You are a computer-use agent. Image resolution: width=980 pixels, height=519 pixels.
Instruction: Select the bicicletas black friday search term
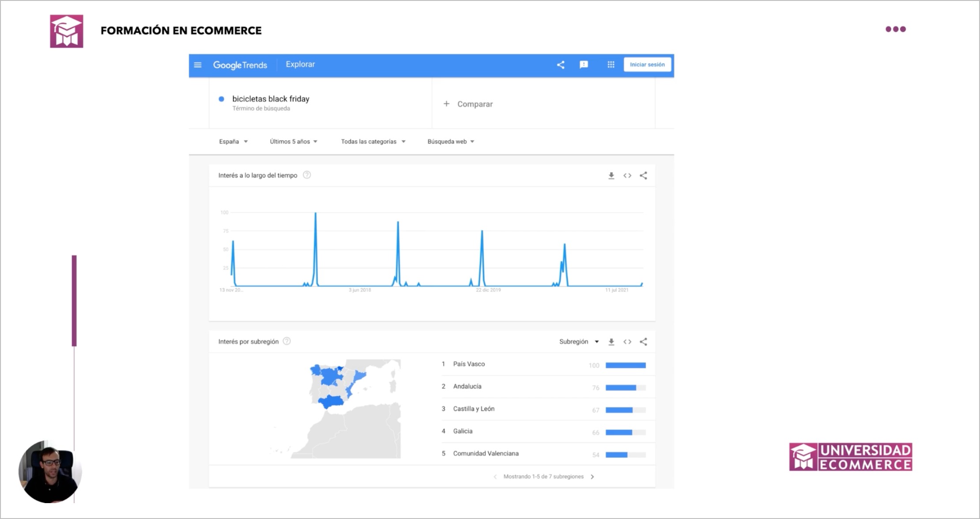271,99
